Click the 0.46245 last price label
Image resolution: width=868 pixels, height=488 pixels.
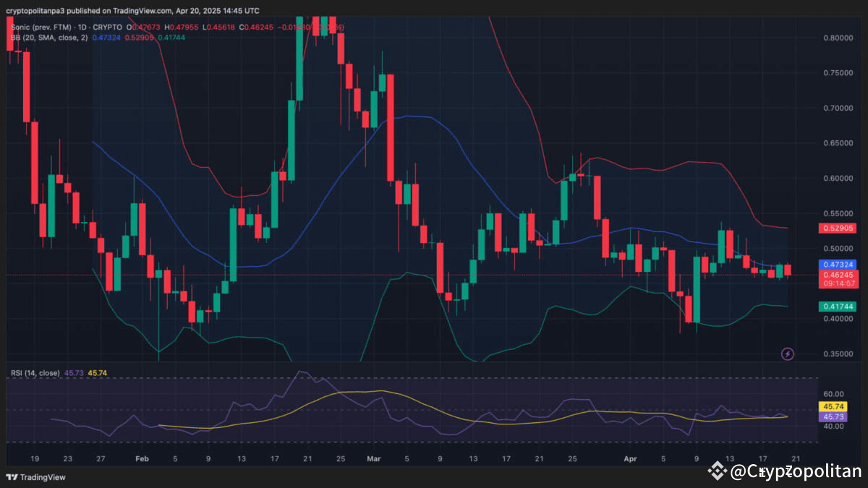(x=838, y=274)
